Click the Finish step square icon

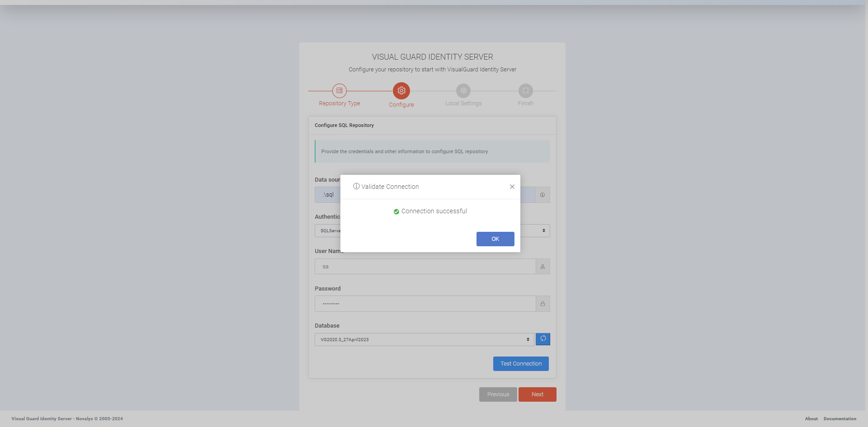coord(525,90)
